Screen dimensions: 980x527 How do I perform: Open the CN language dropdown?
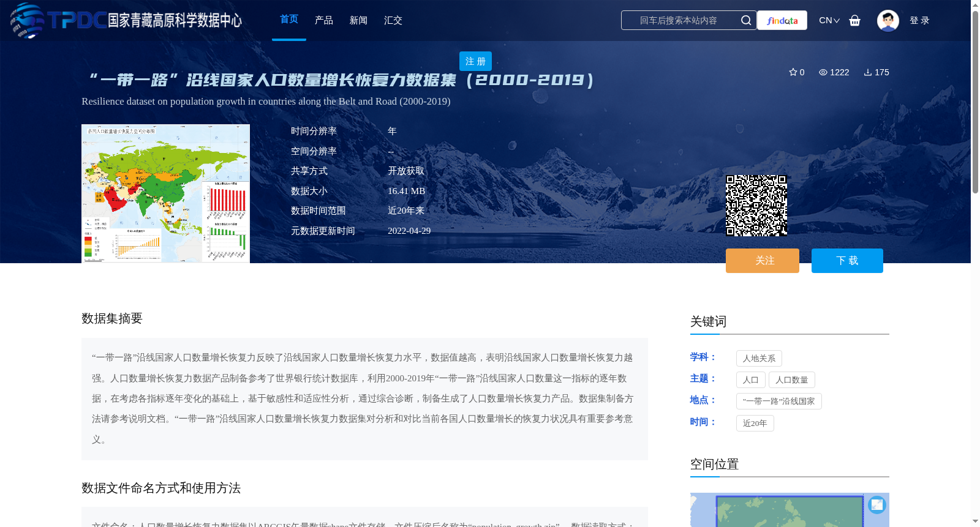click(x=829, y=20)
